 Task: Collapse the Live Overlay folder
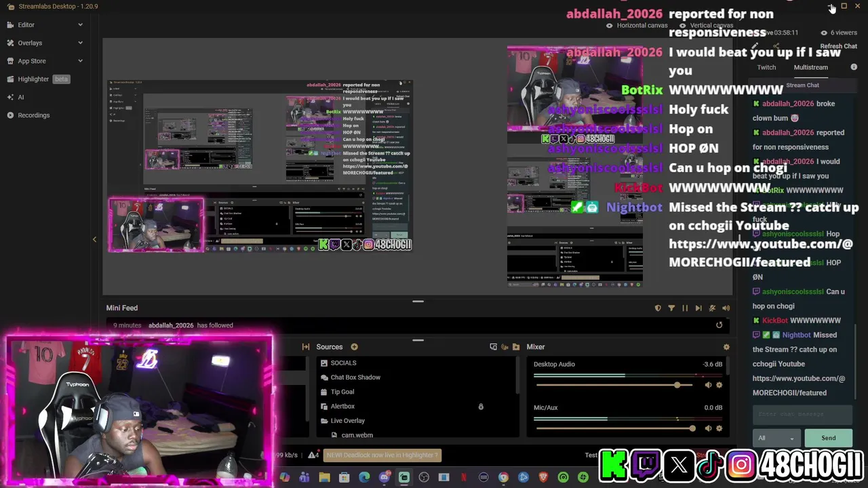click(x=324, y=421)
